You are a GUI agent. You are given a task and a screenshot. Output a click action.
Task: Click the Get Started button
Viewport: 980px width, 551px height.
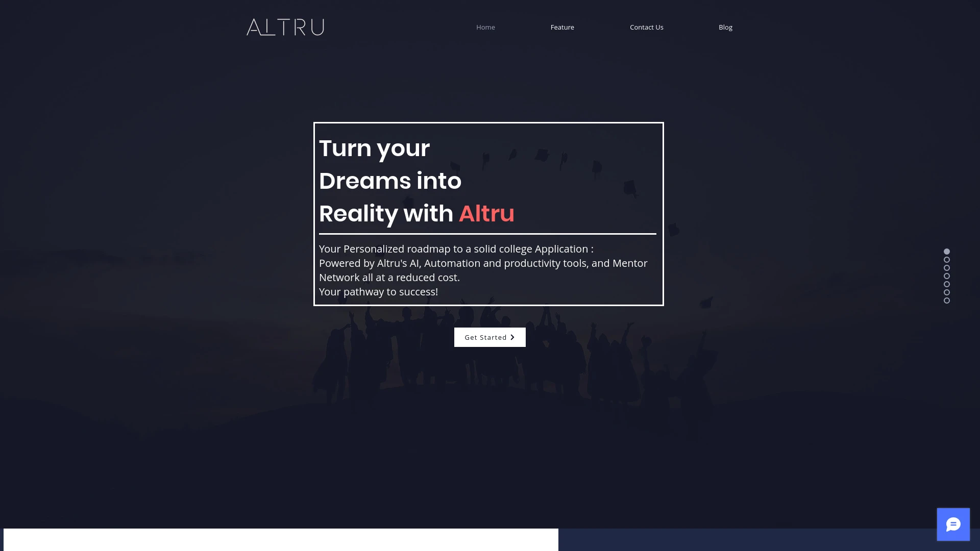pyautogui.click(x=489, y=337)
